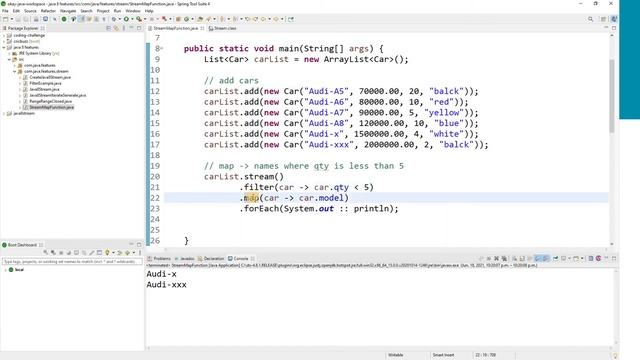Image resolution: width=640 pixels, height=360 pixels.
Task: Open the Edit menu
Action: click(16, 11)
